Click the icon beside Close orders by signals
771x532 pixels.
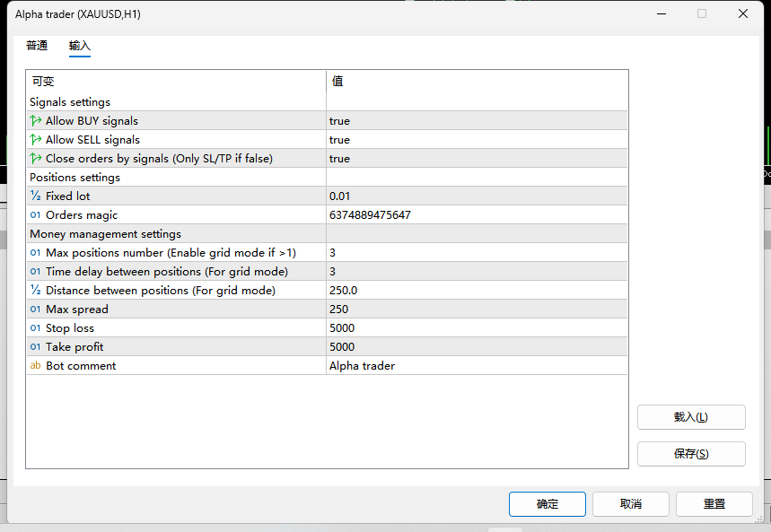(35, 158)
